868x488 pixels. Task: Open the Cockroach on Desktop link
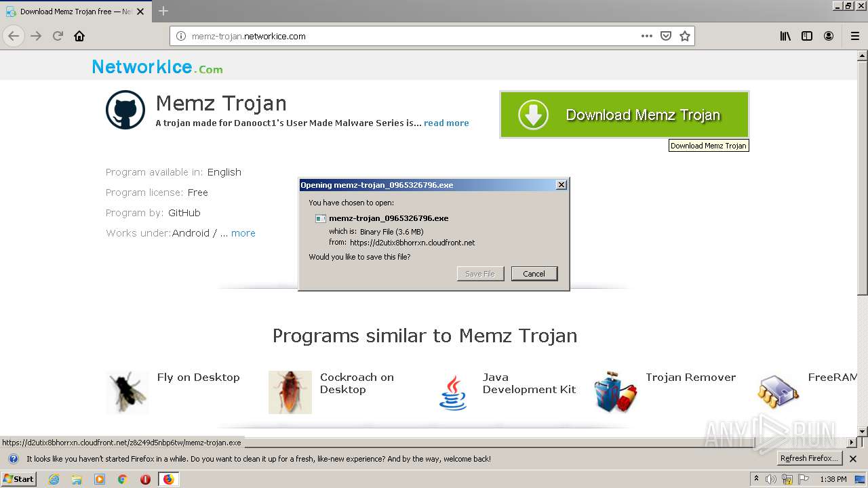click(x=357, y=384)
